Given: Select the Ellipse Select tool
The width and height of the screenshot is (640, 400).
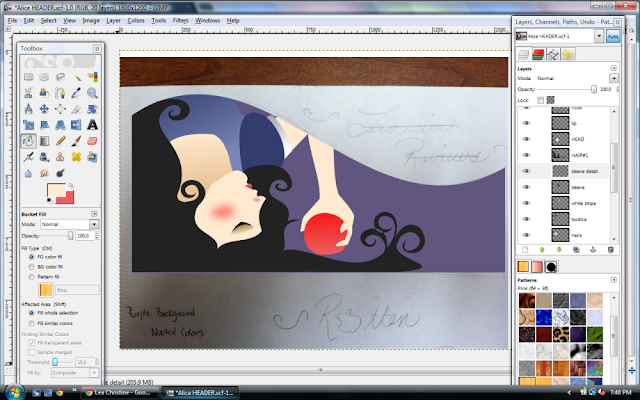Looking at the screenshot, I should (x=44, y=77).
